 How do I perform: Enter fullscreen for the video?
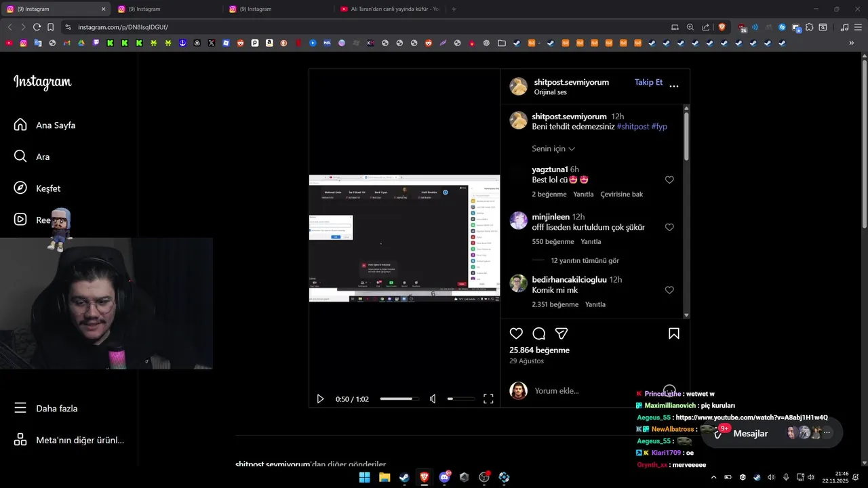tap(488, 399)
